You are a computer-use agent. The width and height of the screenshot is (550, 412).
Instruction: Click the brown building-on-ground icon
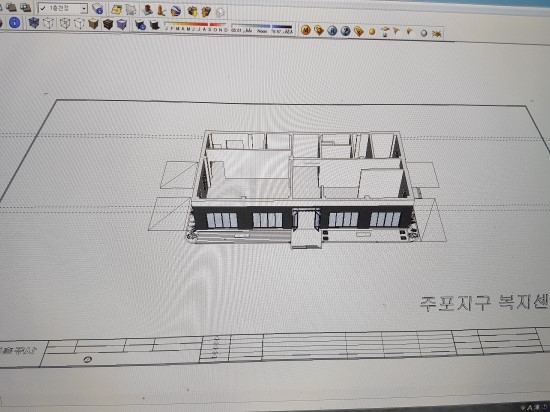click(x=148, y=11)
